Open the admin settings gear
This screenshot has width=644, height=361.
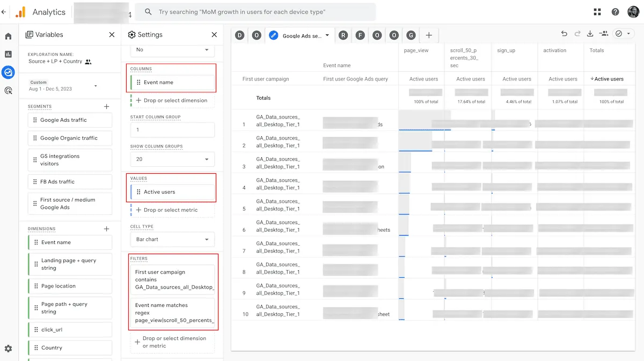tap(8, 348)
